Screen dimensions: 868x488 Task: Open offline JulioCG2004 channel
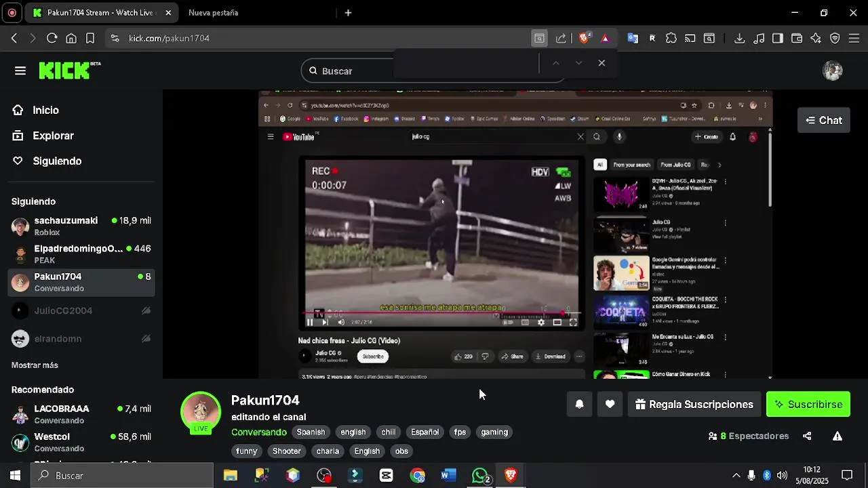pyautogui.click(x=81, y=310)
